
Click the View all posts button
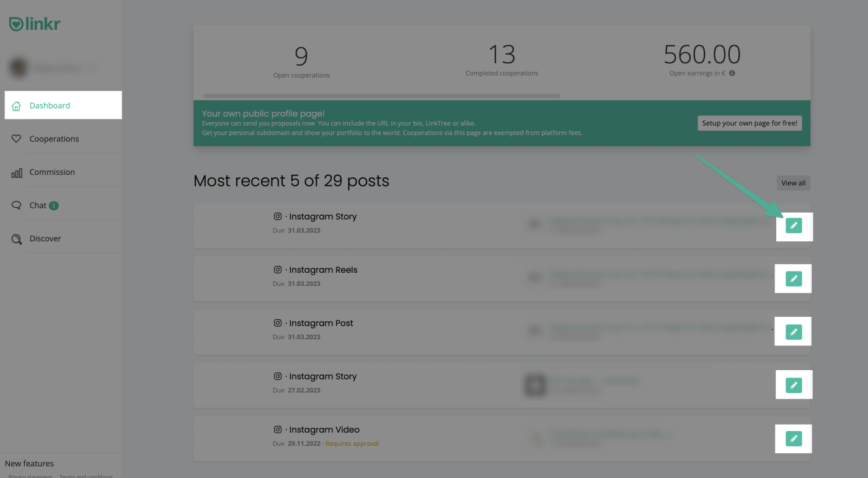[x=794, y=183]
